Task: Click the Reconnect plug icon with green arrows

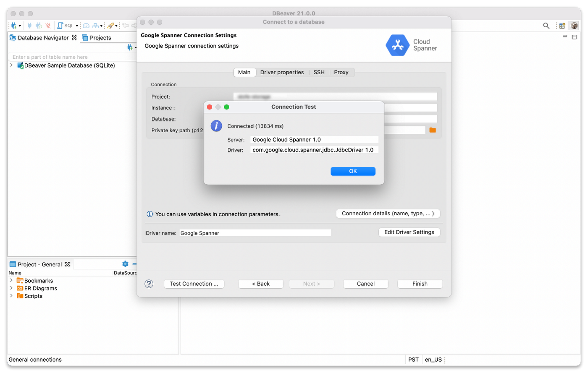Action: pyautogui.click(x=39, y=26)
